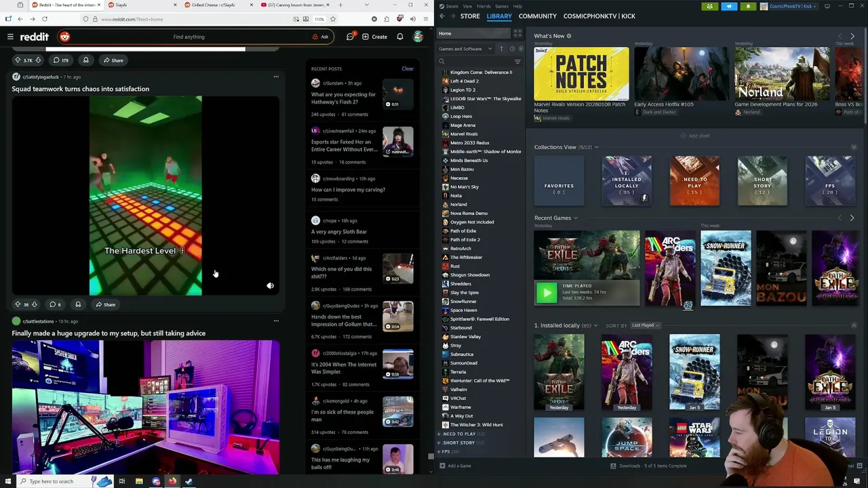The width and height of the screenshot is (868, 488).
Task: Open 'How can I improve my carving?' post
Action: coord(348,190)
